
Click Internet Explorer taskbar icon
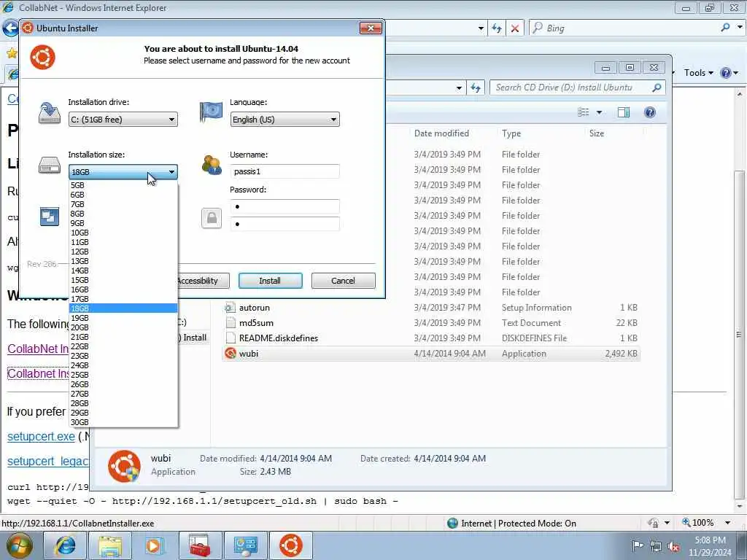point(65,545)
